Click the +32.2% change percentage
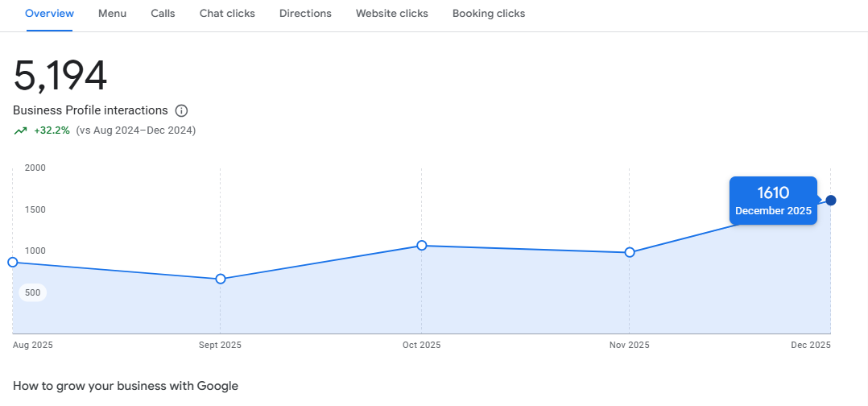The width and height of the screenshot is (868, 406). tap(52, 130)
